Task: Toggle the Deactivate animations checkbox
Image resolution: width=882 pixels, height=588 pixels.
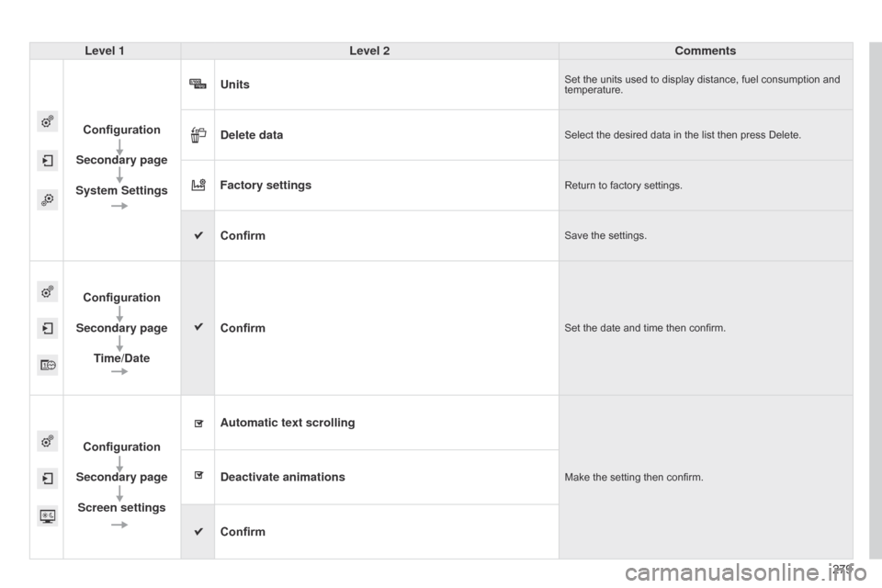Action: [x=198, y=477]
